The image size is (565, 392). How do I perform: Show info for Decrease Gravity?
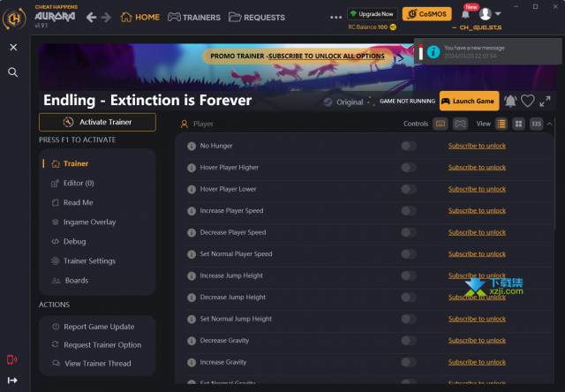[192, 341]
